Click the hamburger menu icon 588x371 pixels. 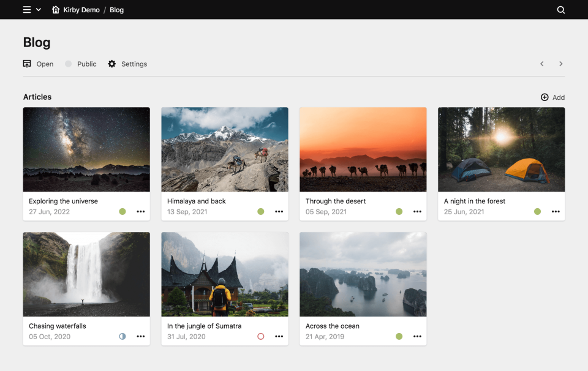pyautogui.click(x=27, y=10)
